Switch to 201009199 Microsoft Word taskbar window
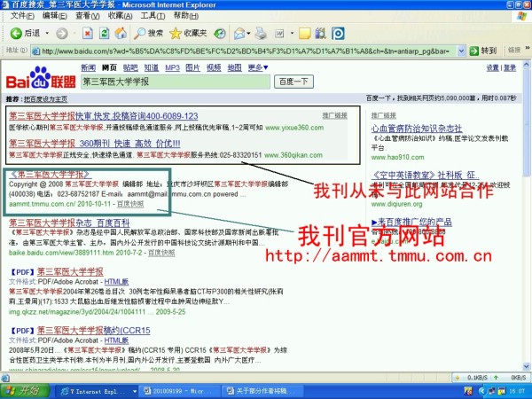 click(179, 391)
